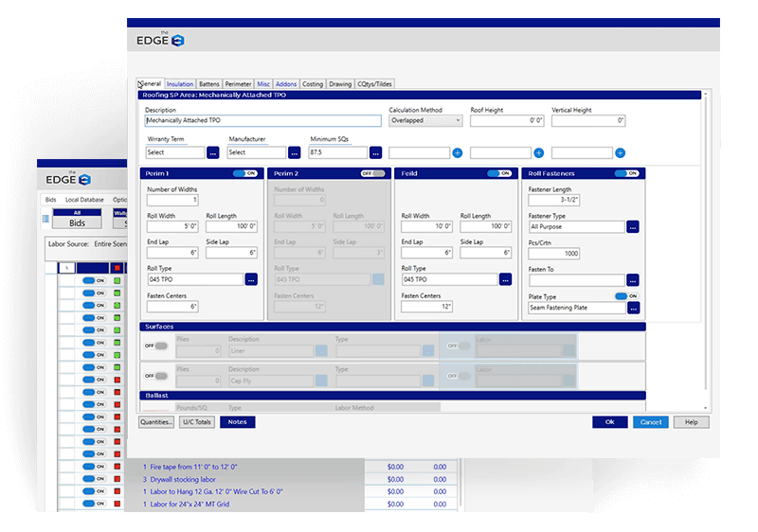Screen dimensions: 758x532
Task: Open Notes button
Action: pos(238,422)
